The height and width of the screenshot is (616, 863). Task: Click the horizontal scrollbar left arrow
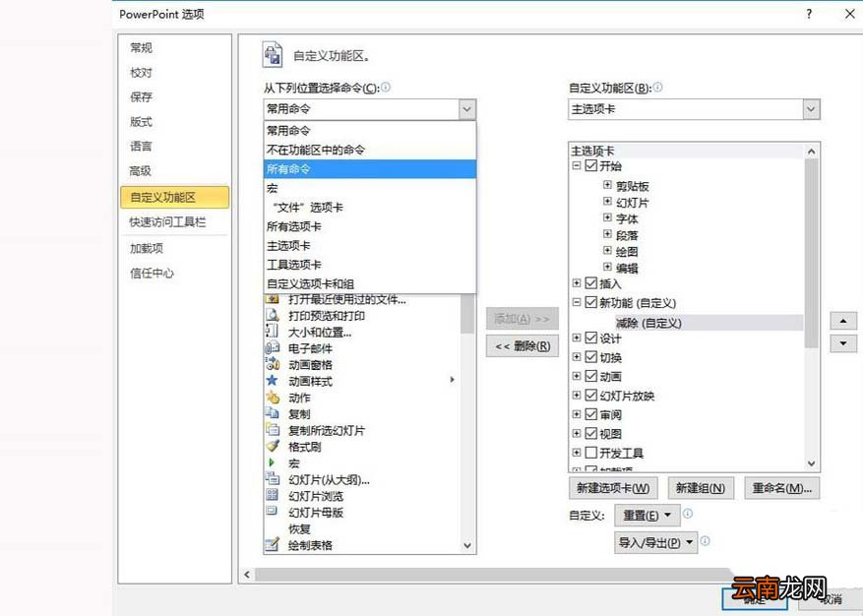click(247, 575)
